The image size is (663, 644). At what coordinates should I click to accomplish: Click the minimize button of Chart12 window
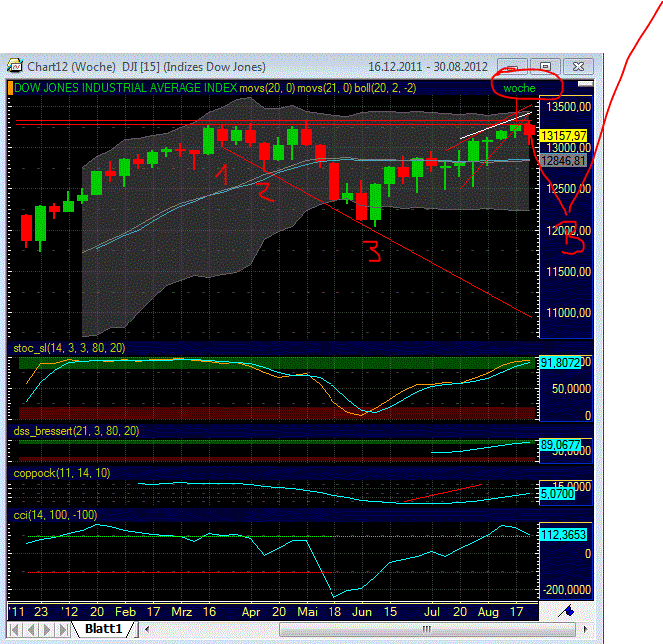[x=513, y=66]
